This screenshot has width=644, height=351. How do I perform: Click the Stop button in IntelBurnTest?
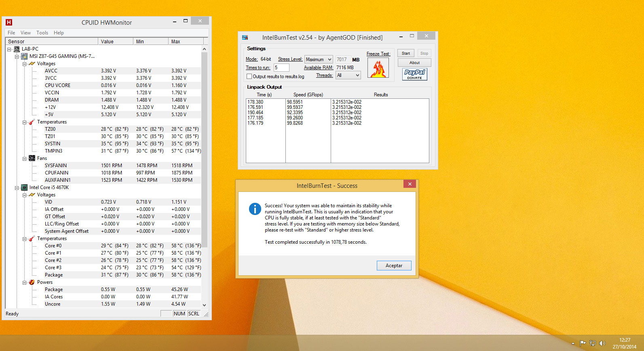point(424,53)
